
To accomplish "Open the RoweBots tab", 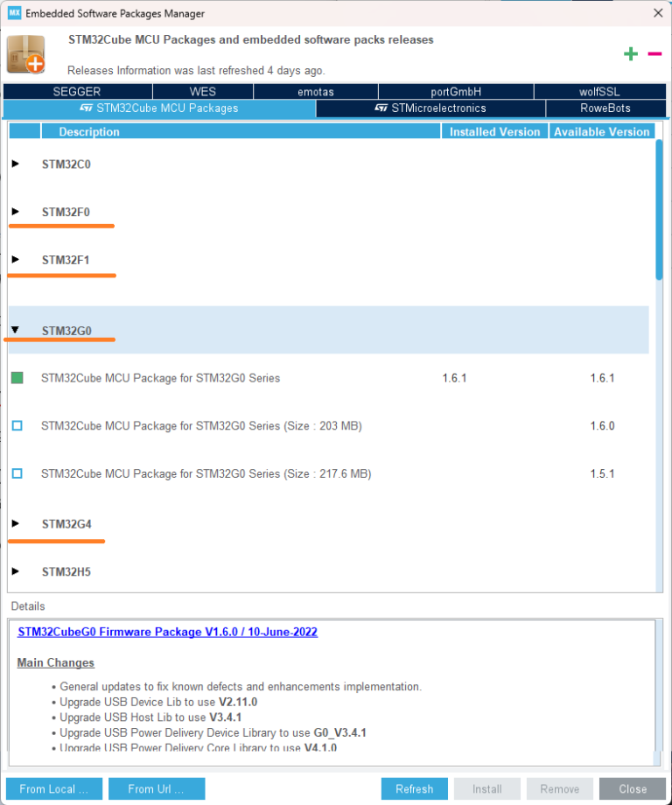I will click(605, 108).
